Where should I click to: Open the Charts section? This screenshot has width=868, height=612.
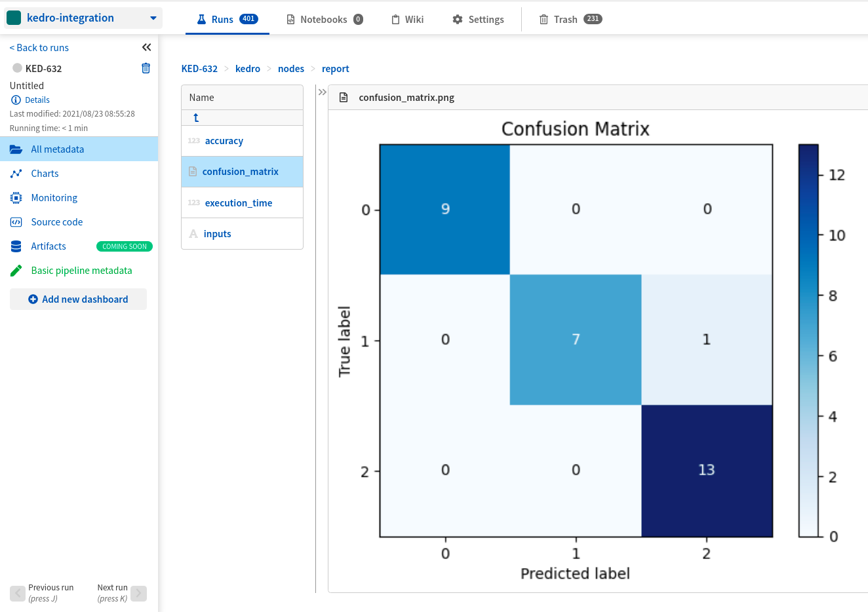click(16, 173)
